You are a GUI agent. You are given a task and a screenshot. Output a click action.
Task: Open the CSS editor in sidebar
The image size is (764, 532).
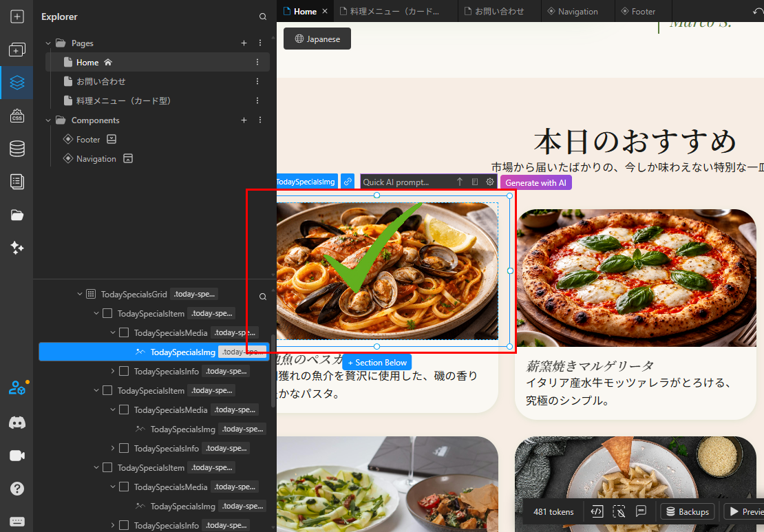17,116
